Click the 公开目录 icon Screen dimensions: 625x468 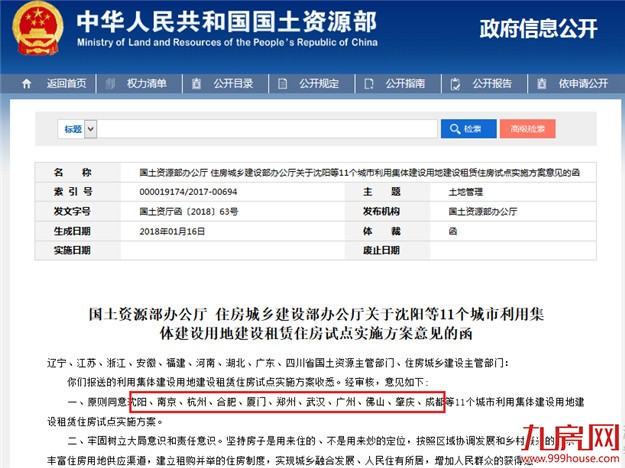197,84
